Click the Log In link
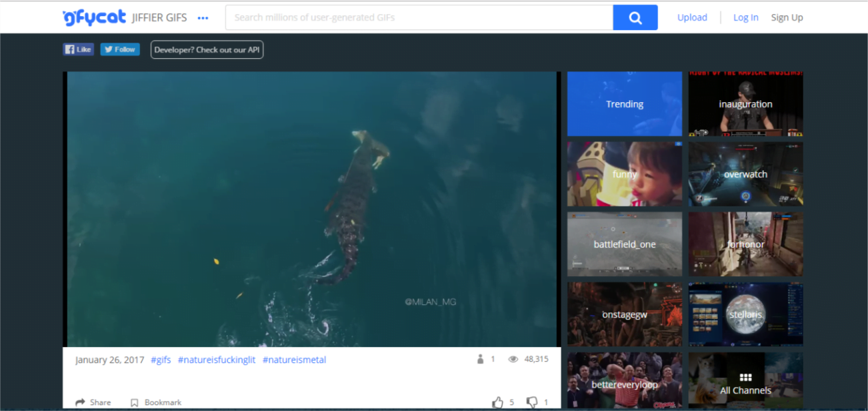This screenshot has height=411, width=868. click(745, 18)
